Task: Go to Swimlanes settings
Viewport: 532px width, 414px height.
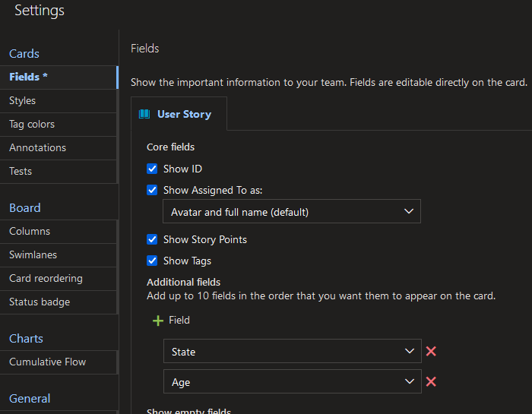Action: (x=59, y=254)
